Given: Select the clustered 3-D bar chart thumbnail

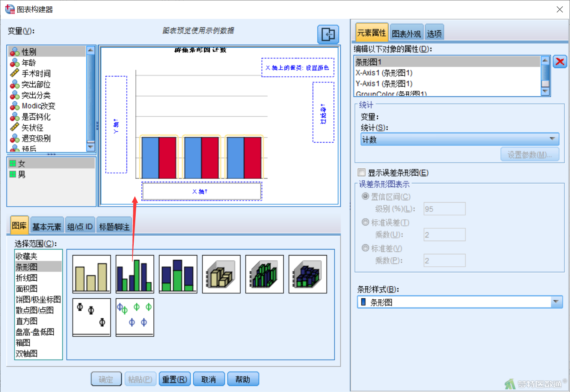Looking at the screenshot, I should [265, 274].
